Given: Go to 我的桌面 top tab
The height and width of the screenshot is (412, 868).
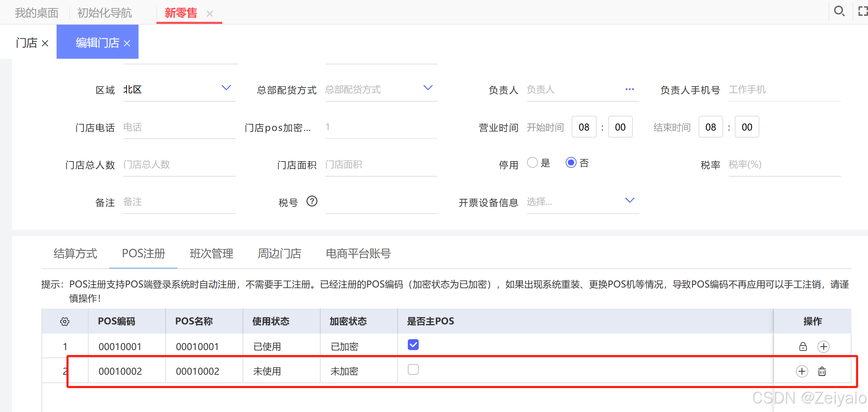Looking at the screenshot, I should [x=37, y=13].
